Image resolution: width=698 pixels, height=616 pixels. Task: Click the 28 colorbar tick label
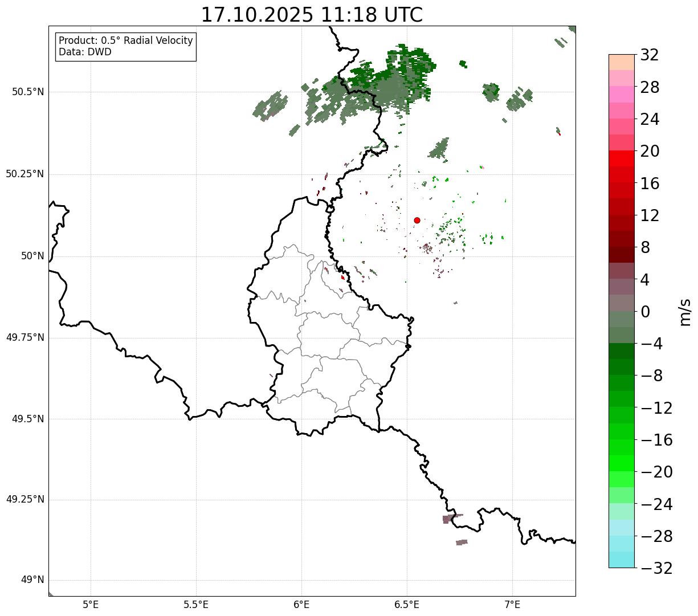[x=650, y=88]
